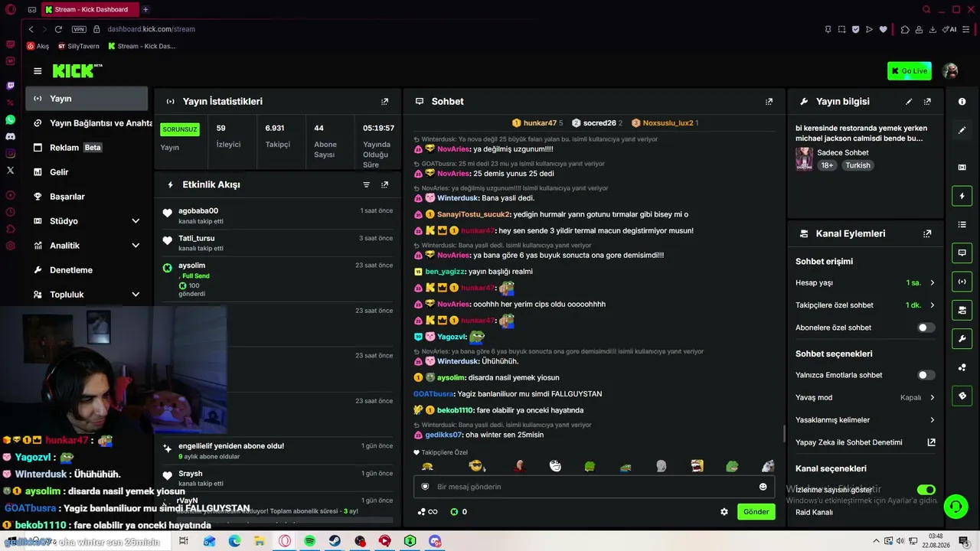Click the Raid Kanalı option
The height and width of the screenshot is (551, 980).
(814, 513)
